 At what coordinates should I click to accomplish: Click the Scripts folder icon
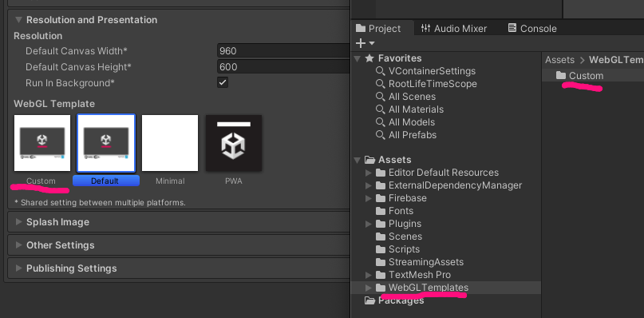tap(381, 249)
